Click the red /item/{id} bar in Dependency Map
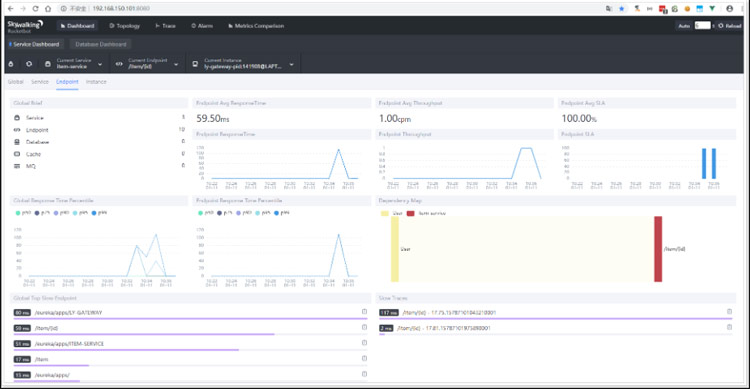This screenshot has width=750, height=389. [658, 249]
